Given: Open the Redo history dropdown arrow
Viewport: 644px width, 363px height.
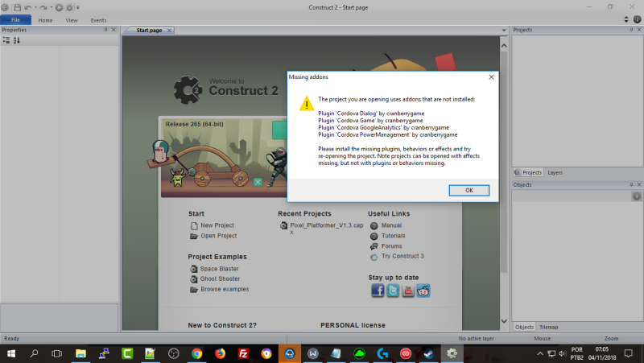Looking at the screenshot, I should pyautogui.click(x=51, y=7).
